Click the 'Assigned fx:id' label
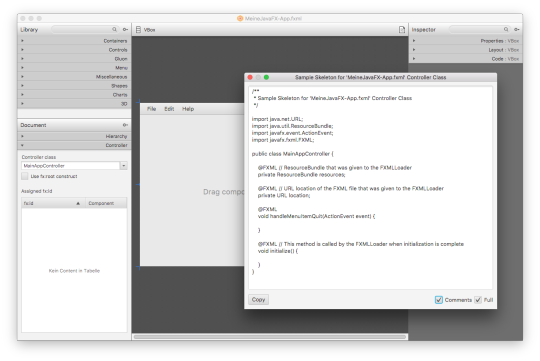The width and height of the screenshot is (540, 361). click(x=37, y=191)
